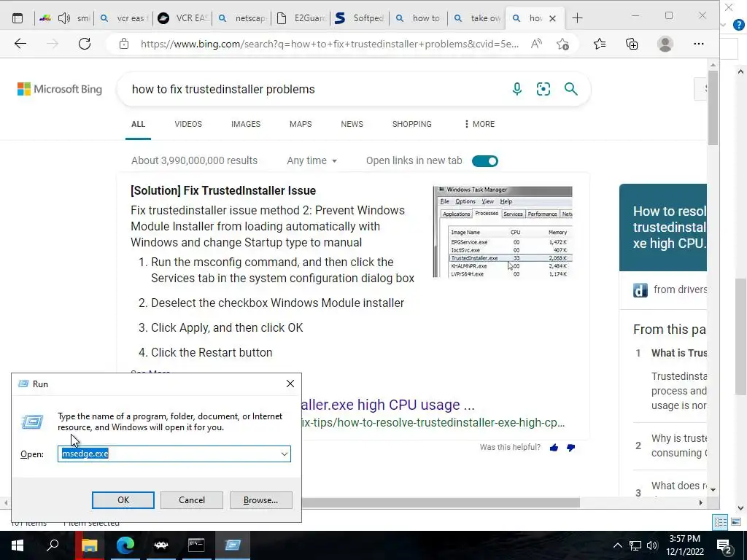Open Microsoft Edge from the taskbar

125,545
